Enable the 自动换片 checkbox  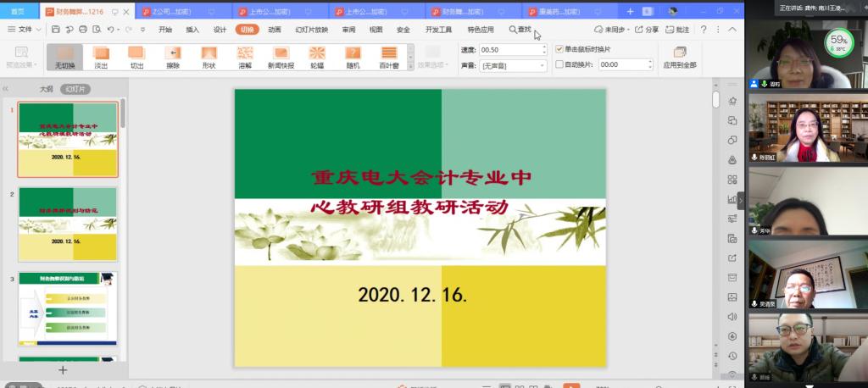coord(559,64)
